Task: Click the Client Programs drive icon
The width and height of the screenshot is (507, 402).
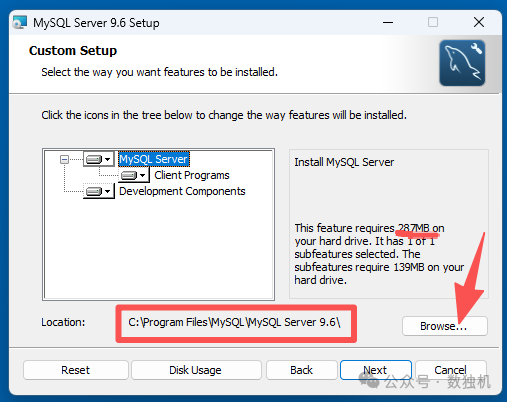Action: [129, 175]
